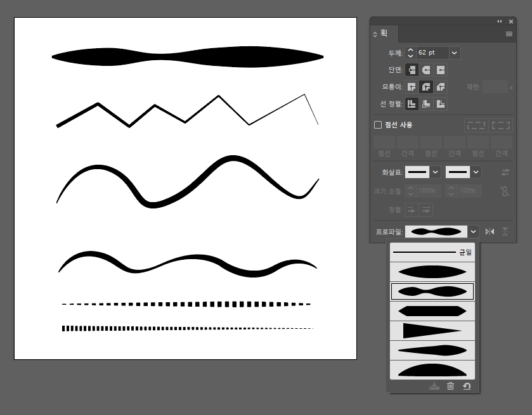Click the reset profiles icon
This screenshot has width=532, height=415.
[x=467, y=386]
